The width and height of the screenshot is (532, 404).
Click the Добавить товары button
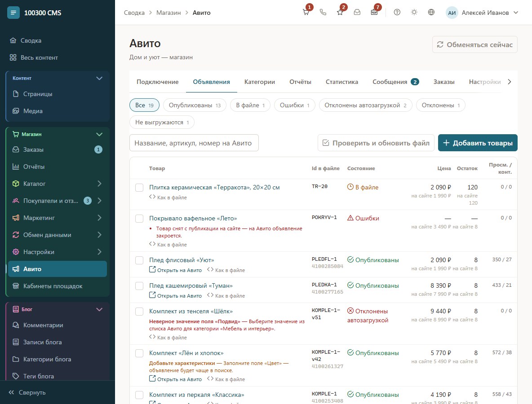click(478, 143)
